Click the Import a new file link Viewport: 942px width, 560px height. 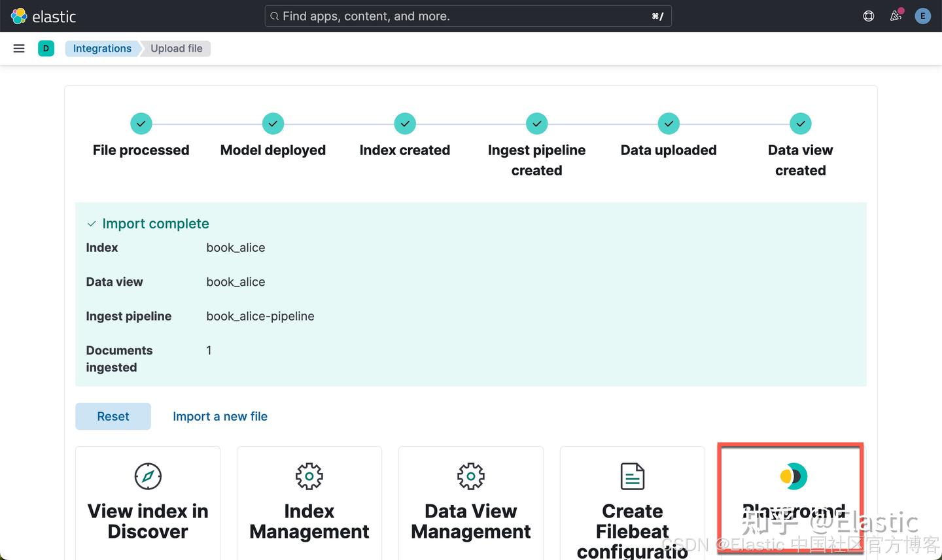tap(220, 416)
